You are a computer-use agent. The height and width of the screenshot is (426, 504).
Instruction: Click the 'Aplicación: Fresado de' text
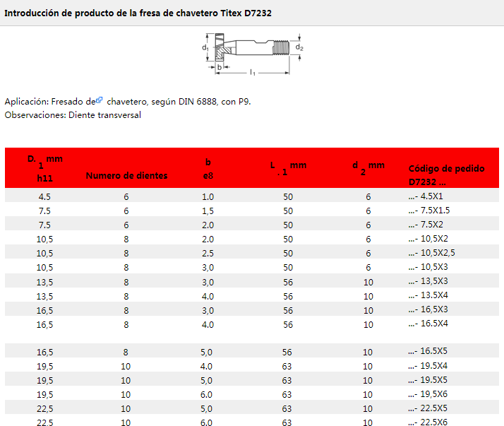(50, 102)
